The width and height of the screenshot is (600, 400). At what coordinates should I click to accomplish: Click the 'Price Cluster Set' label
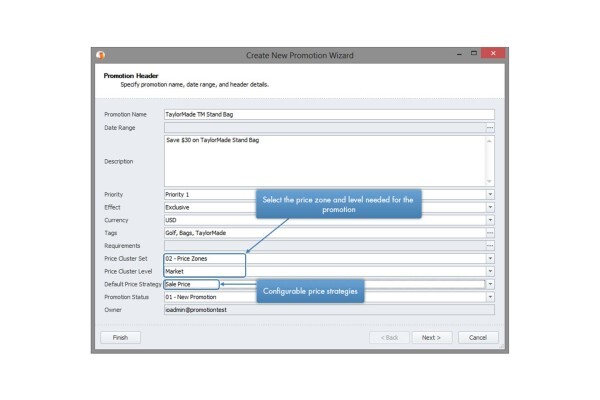[x=126, y=258]
